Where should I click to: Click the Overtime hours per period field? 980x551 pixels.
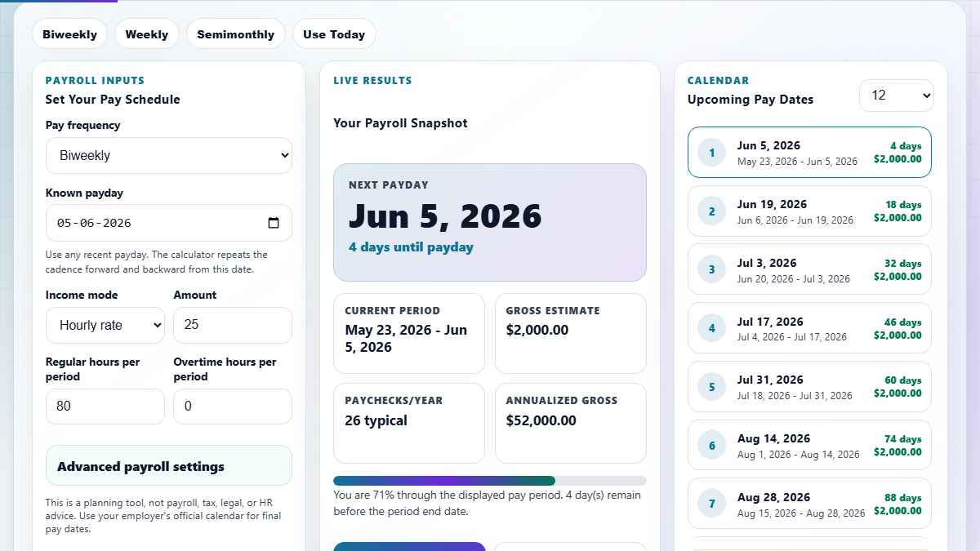(x=233, y=407)
